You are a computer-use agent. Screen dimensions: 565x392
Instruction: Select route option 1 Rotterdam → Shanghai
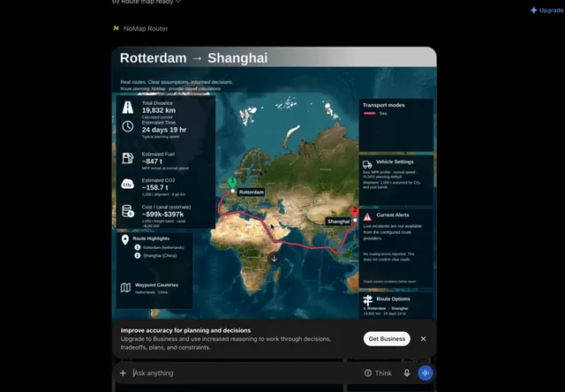pyautogui.click(x=386, y=311)
